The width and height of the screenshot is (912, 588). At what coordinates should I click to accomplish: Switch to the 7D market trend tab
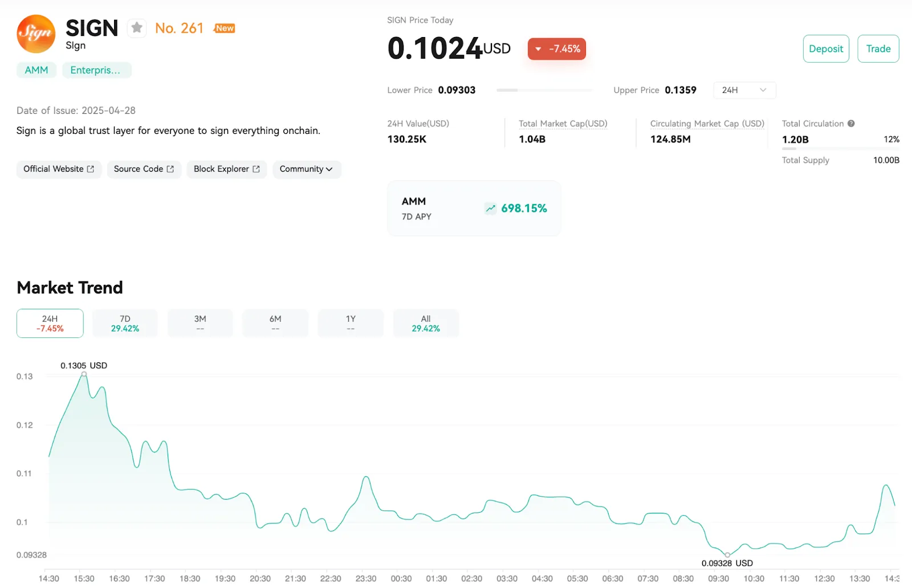pos(125,323)
